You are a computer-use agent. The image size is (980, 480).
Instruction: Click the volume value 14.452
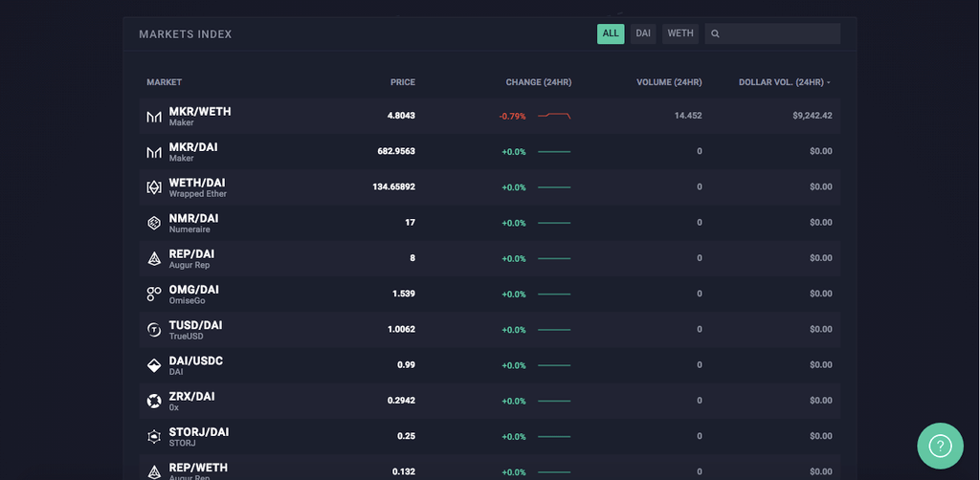click(688, 116)
